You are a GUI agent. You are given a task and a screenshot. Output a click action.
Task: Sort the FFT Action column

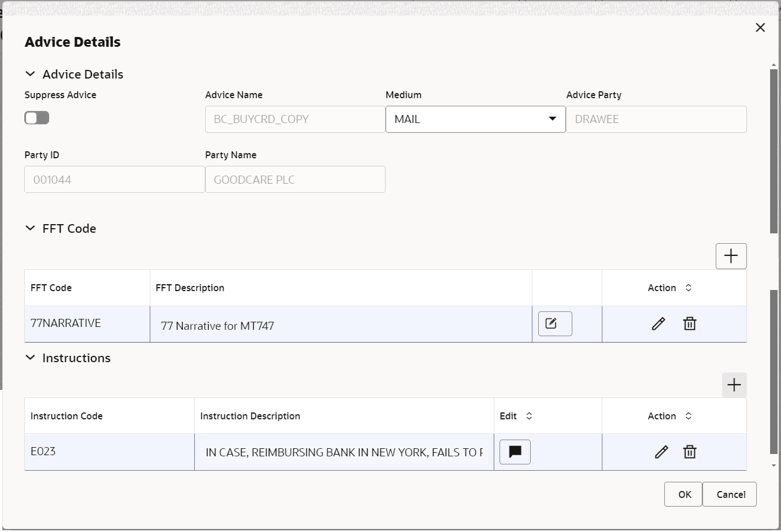688,287
